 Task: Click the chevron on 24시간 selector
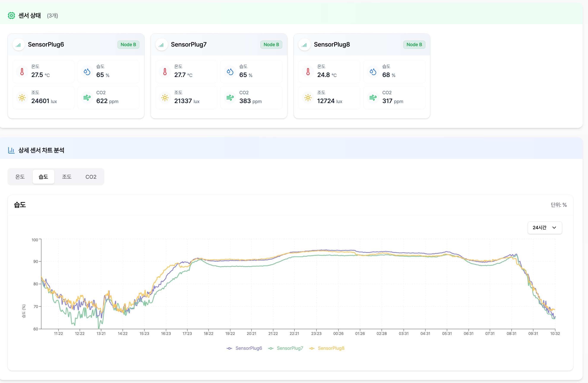point(554,228)
